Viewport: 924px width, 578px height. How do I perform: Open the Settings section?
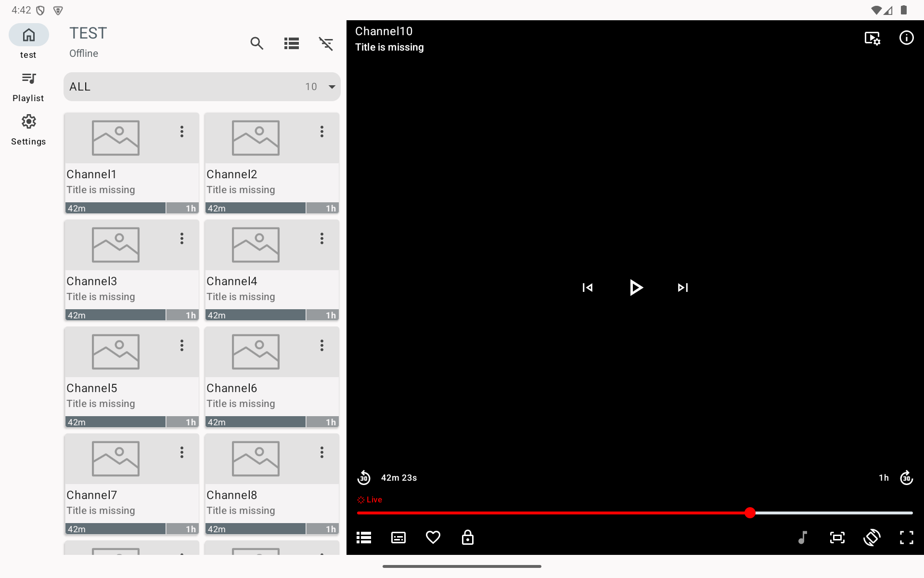pyautogui.click(x=28, y=129)
